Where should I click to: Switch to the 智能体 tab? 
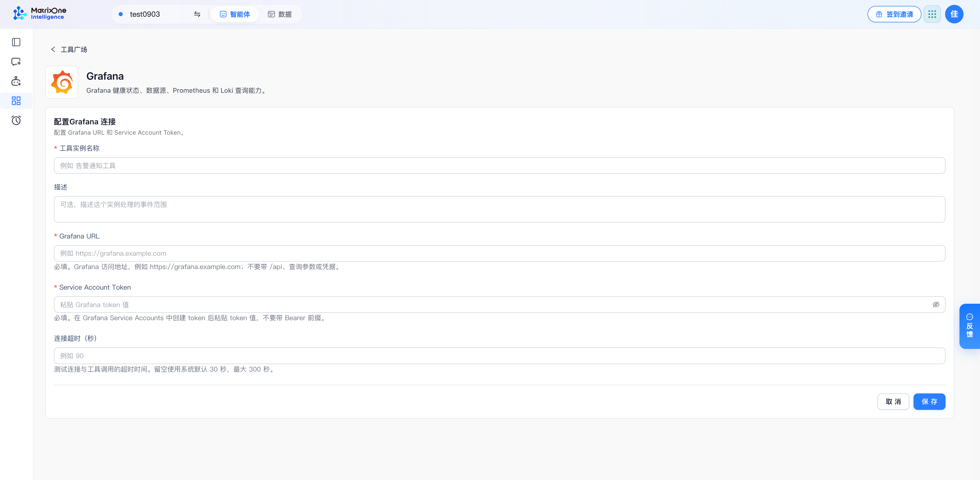[235, 14]
